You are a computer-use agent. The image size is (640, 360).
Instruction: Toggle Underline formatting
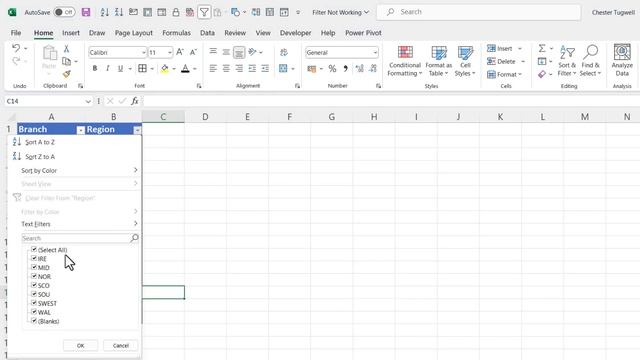pos(120,68)
